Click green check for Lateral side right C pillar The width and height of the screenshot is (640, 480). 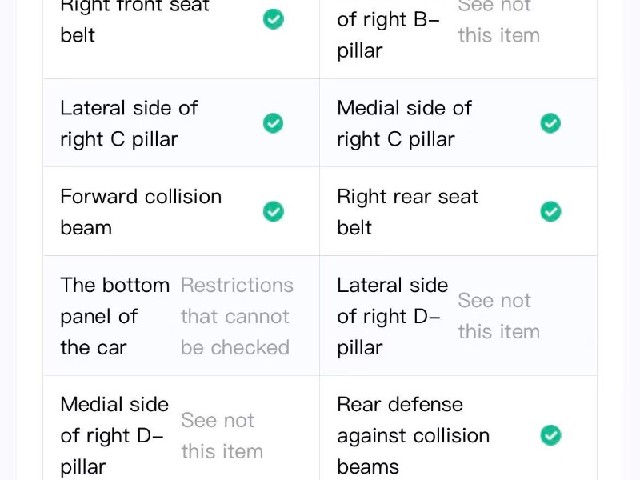(x=273, y=123)
